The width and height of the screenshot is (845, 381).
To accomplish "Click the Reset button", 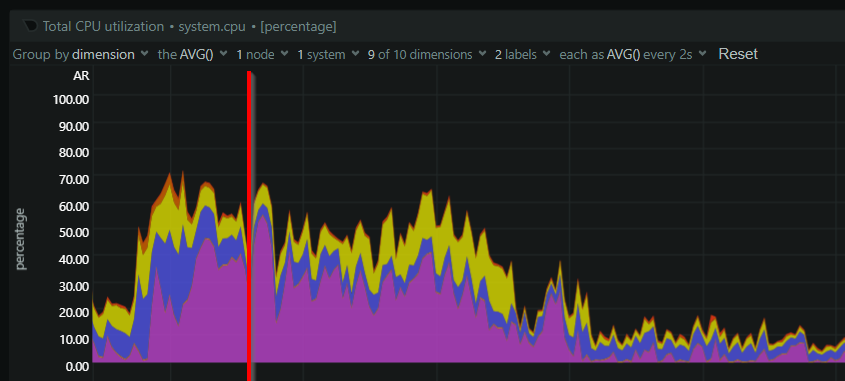I will pyautogui.click(x=738, y=54).
